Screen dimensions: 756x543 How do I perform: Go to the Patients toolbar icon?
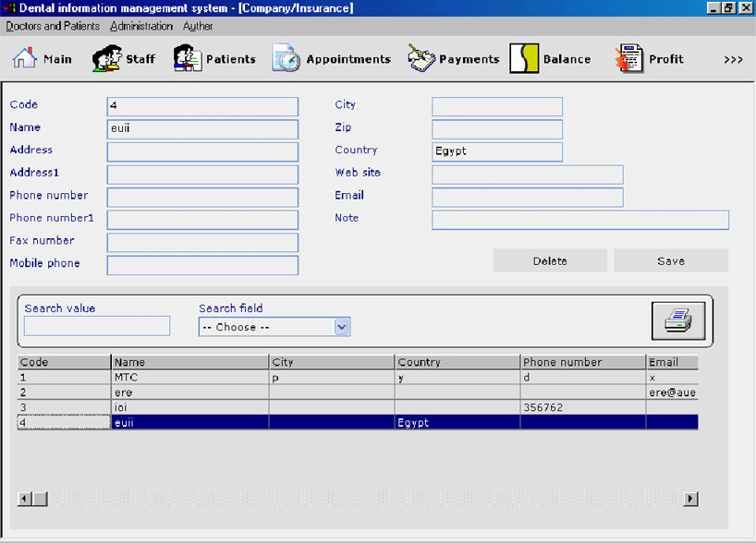click(x=188, y=59)
